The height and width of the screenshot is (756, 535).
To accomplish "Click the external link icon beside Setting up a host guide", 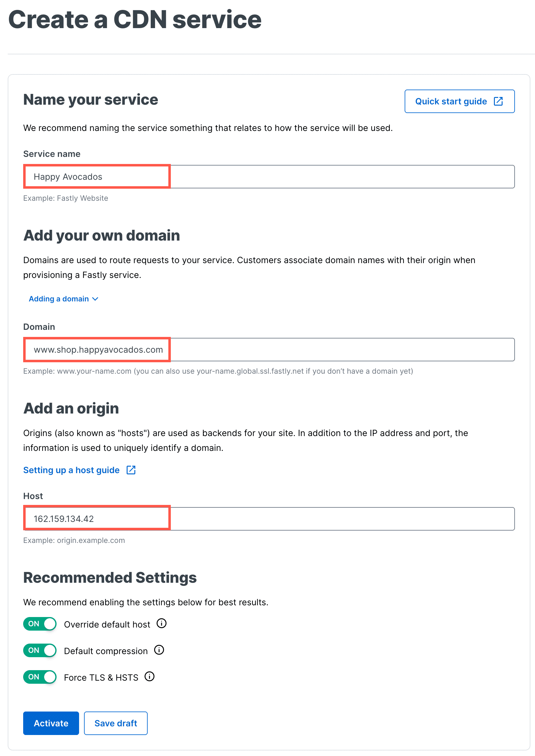I will pos(130,470).
